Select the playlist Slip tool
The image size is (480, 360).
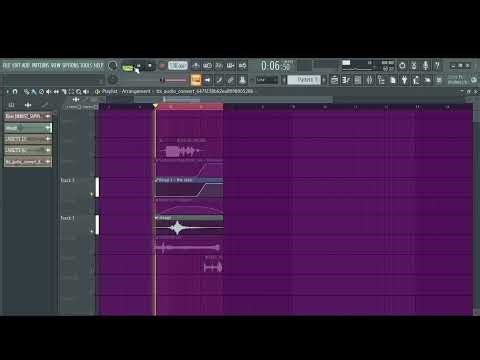(56, 92)
